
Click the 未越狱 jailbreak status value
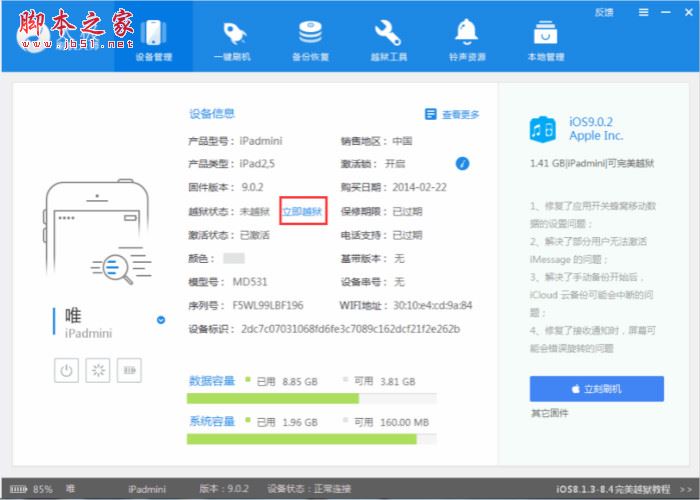coord(255,211)
